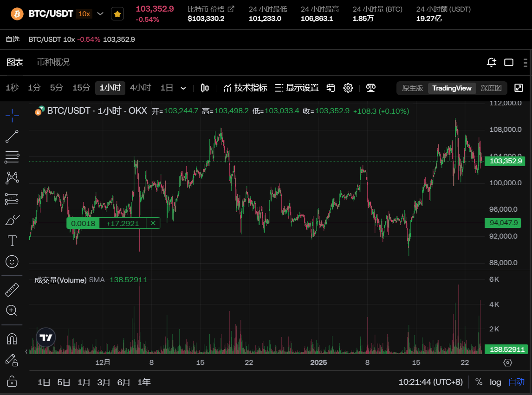The height and width of the screenshot is (395, 532).
Task: Toggle percentage scale mode
Action: (x=479, y=382)
